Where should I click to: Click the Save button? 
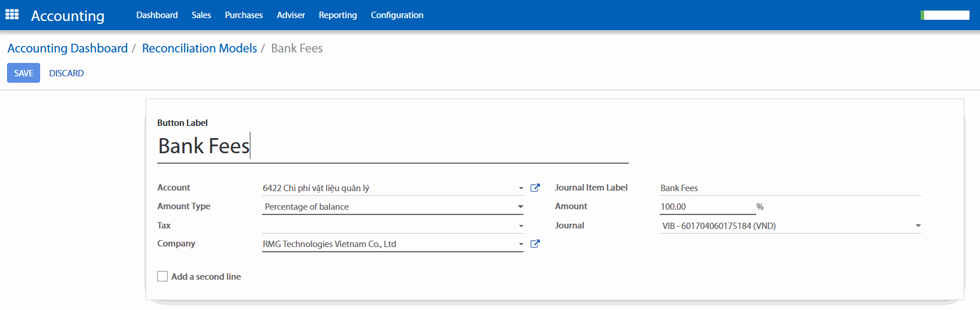tap(23, 73)
